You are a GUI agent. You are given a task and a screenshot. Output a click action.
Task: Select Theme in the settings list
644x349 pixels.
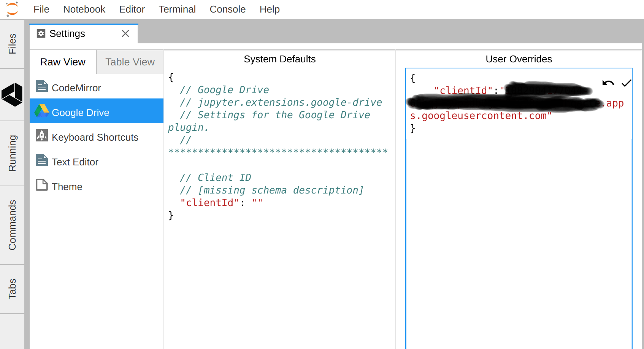tap(67, 186)
